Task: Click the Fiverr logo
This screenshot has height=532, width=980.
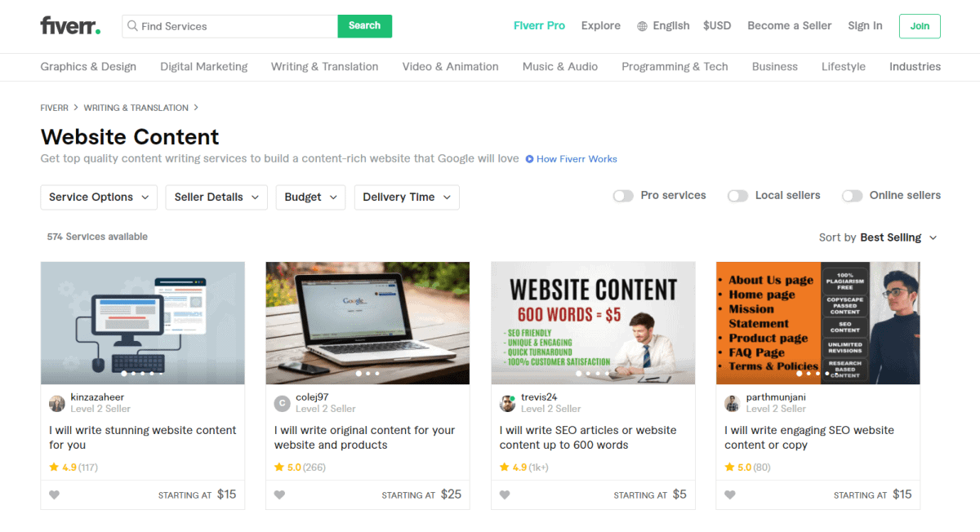Action: [x=70, y=25]
